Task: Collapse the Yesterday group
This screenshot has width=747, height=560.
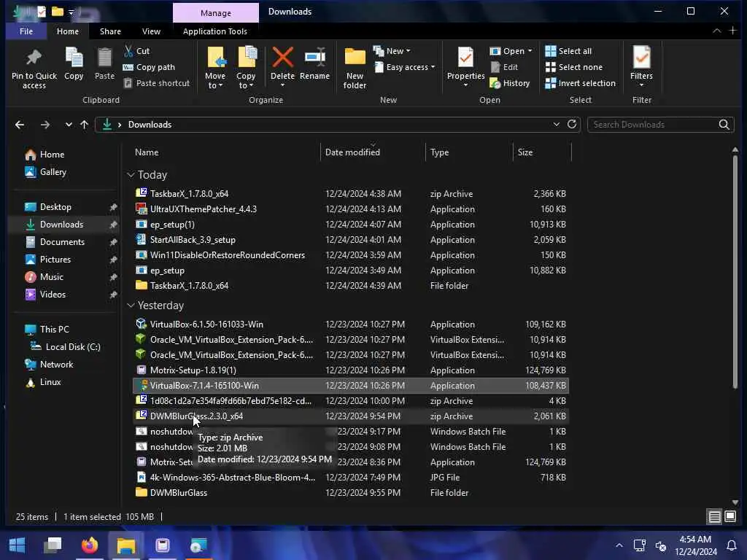Action: 131,306
